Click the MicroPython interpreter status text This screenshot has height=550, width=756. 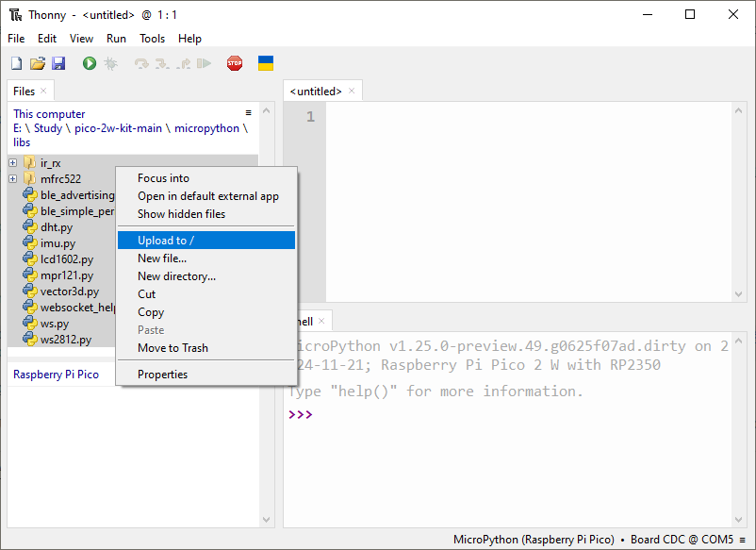534,540
